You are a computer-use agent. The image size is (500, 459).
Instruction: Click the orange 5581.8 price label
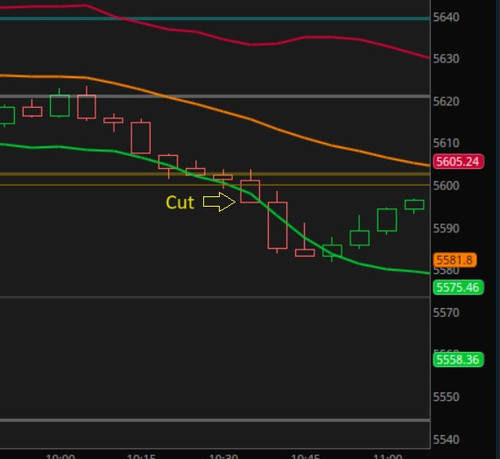coord(455,260)
